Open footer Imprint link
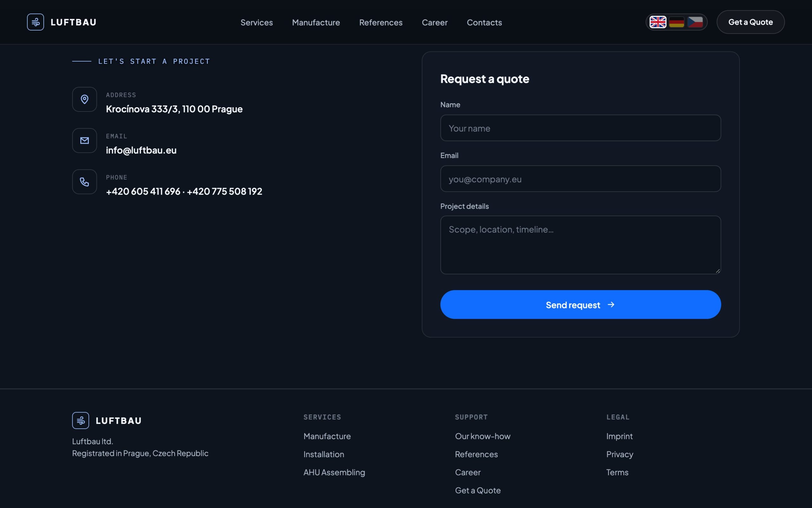This screenshot has height=508, width=812. point(619,436)
